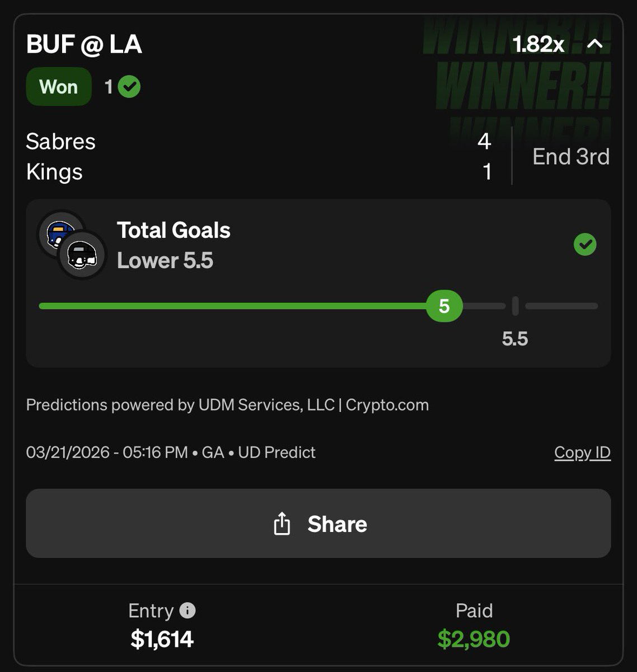Click the Total Goals label
The image size is (637, 672).
coord(174,230)
